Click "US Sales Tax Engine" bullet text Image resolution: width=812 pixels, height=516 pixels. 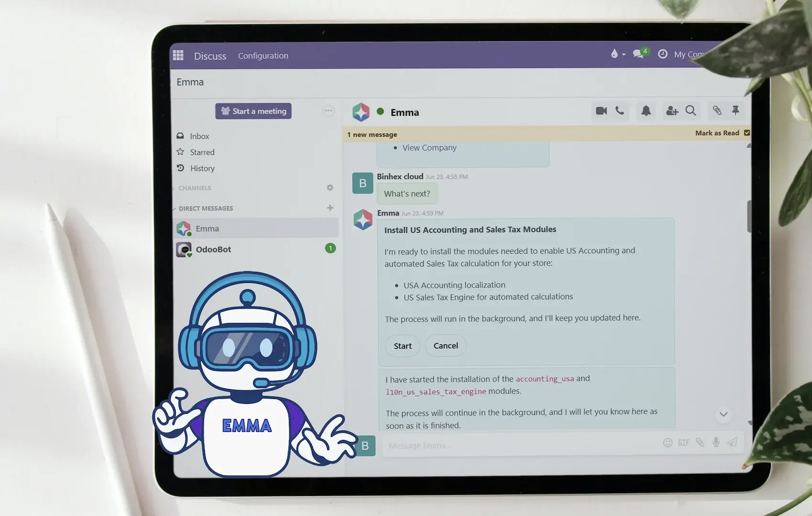pos(488,297)
